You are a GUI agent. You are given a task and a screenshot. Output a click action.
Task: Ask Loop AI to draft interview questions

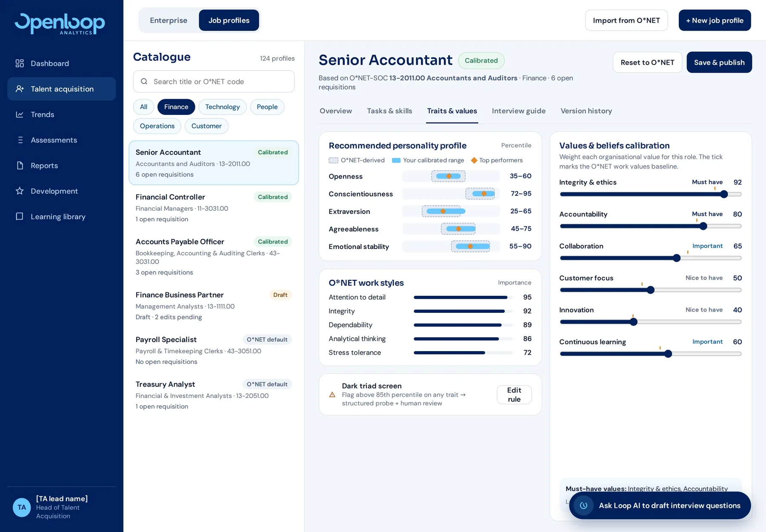(660, 505)
